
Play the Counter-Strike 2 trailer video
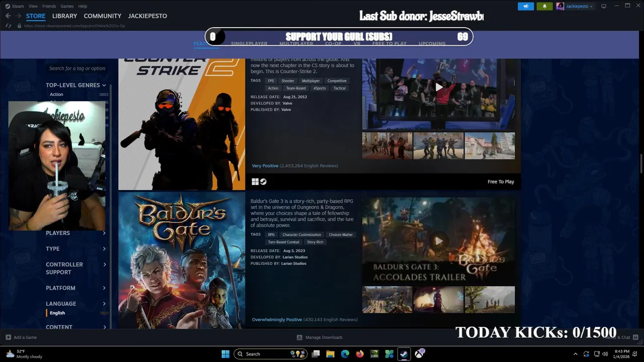tap(439, 87)
